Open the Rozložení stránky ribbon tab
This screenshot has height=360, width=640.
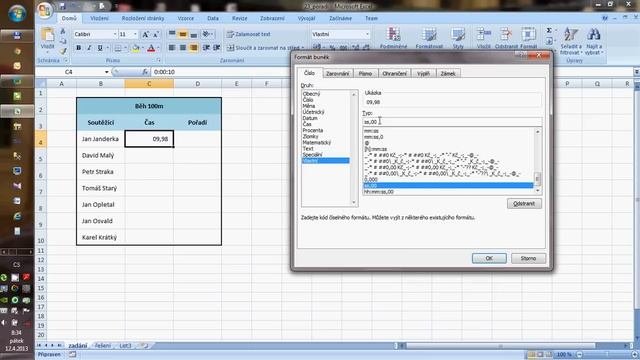[x=143, y=18]
